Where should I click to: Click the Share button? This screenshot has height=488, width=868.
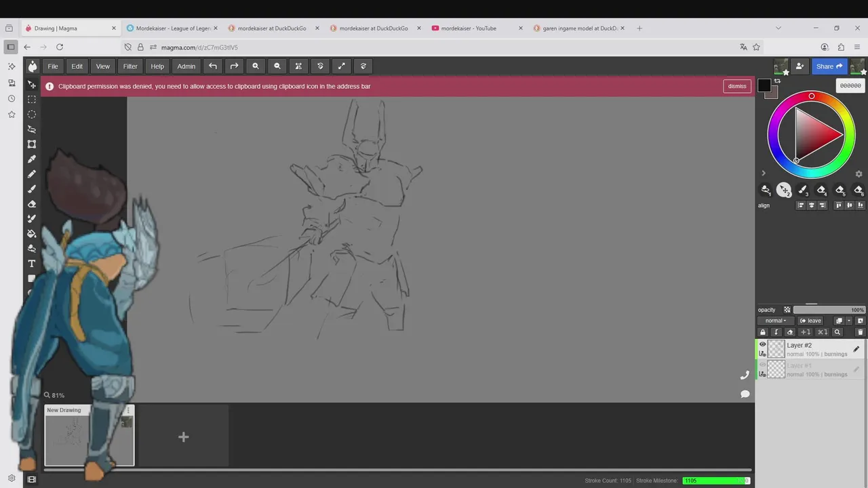829,66
